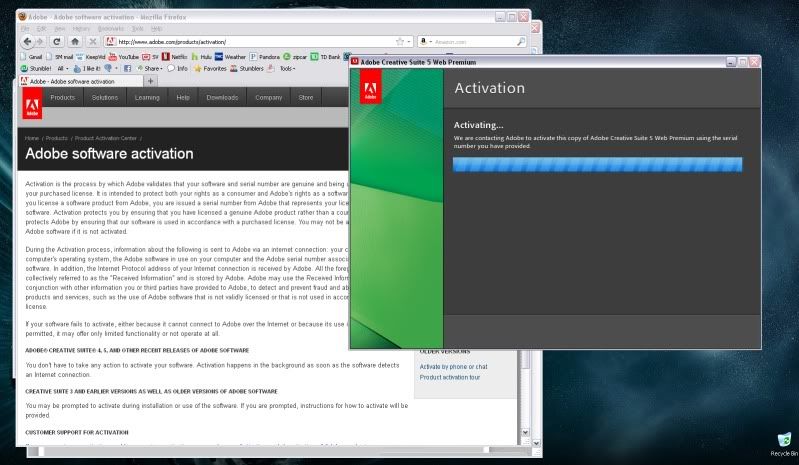Bookmark this page with the star icon
Screen dimensions: 799x465
400,42
